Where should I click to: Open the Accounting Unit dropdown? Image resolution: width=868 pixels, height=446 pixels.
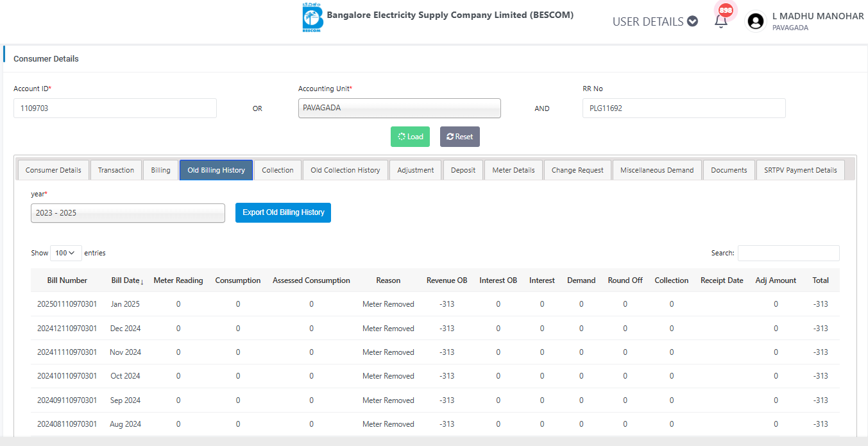click(399, 108)
